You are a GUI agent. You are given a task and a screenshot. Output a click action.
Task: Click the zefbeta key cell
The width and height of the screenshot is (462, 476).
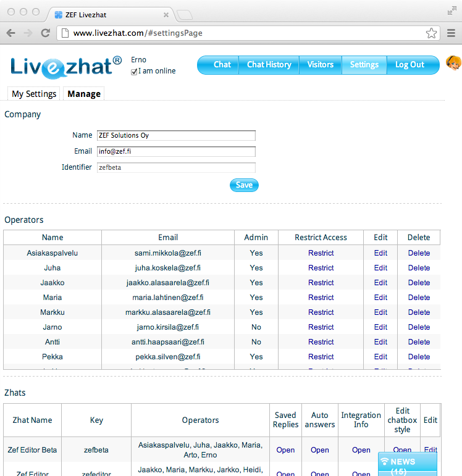[96, 450]
